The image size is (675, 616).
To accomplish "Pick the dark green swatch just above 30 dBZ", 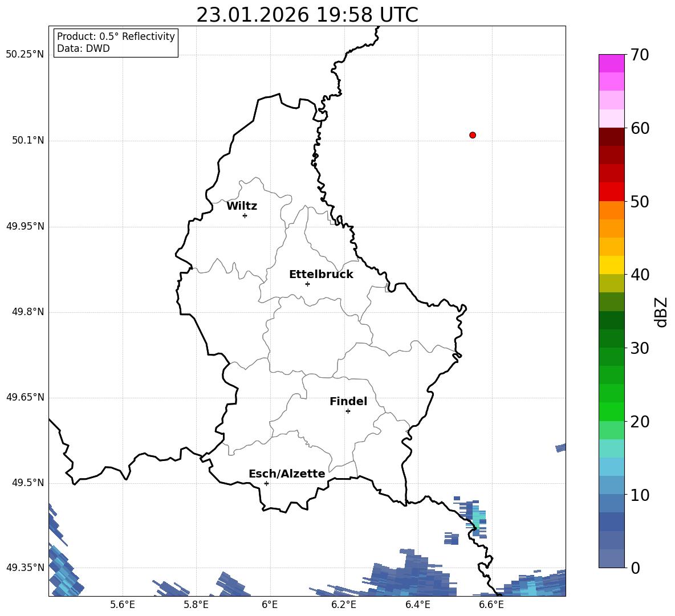I will [x=611, y=338].
